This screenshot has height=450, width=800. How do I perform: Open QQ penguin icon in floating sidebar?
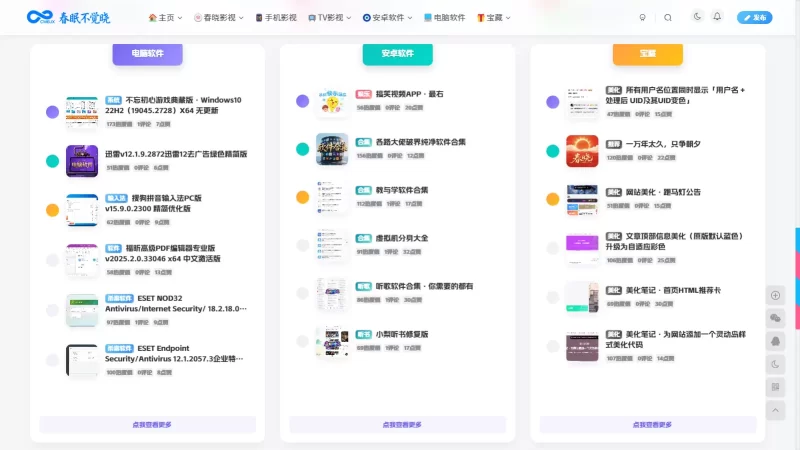(x=776, y=341)
